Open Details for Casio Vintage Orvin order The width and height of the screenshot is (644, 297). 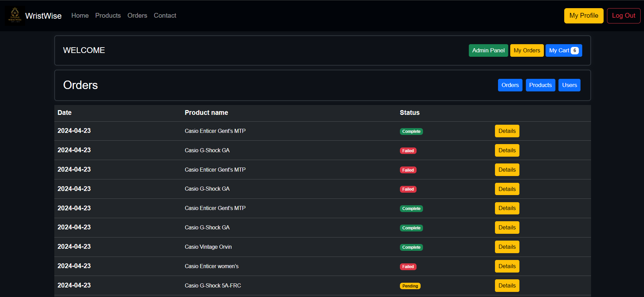[x=507, y=247]
